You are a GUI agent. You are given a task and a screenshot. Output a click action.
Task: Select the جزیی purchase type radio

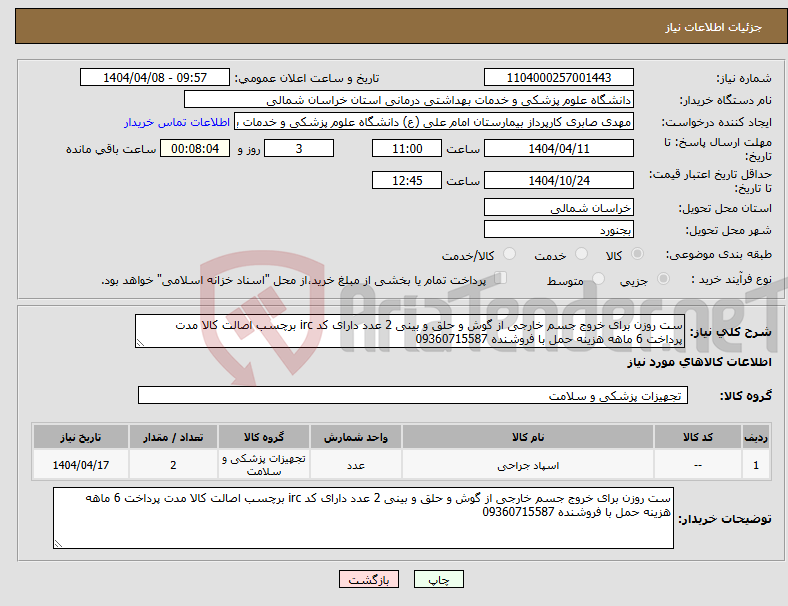(663, 279)
